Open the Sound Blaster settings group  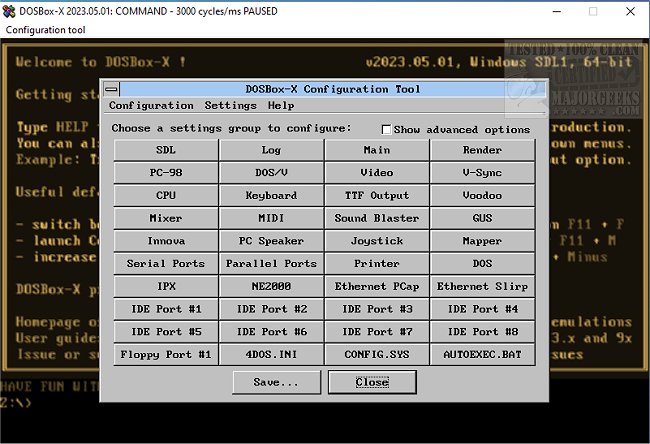[x=377, y=218]
